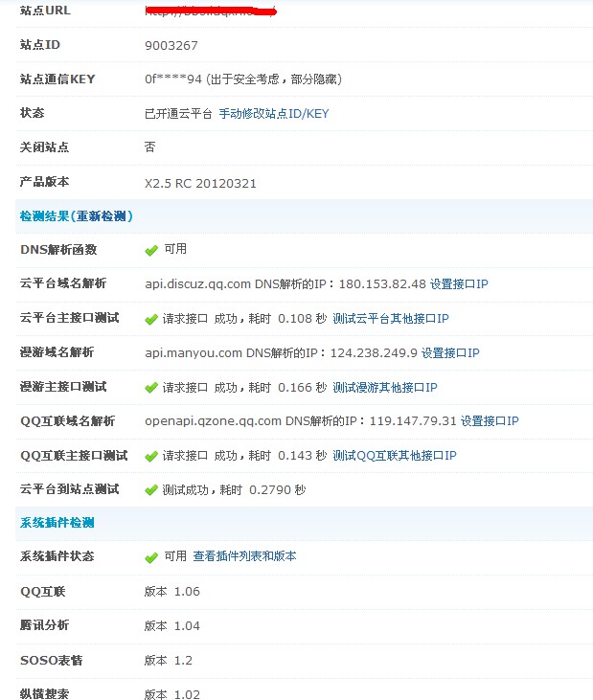The height and width of the screenshot is (700, 593).
Task: Click the 系统插件检测 section header
Action: point(57,523)
